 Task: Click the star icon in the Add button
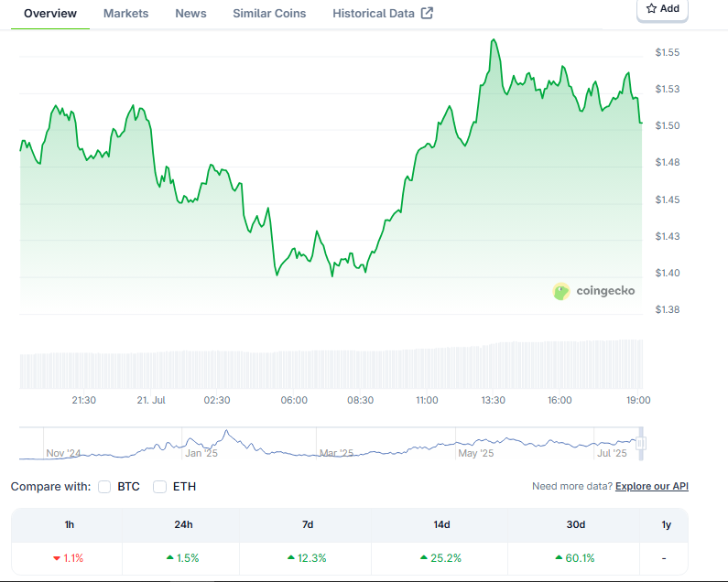point(651,8)
